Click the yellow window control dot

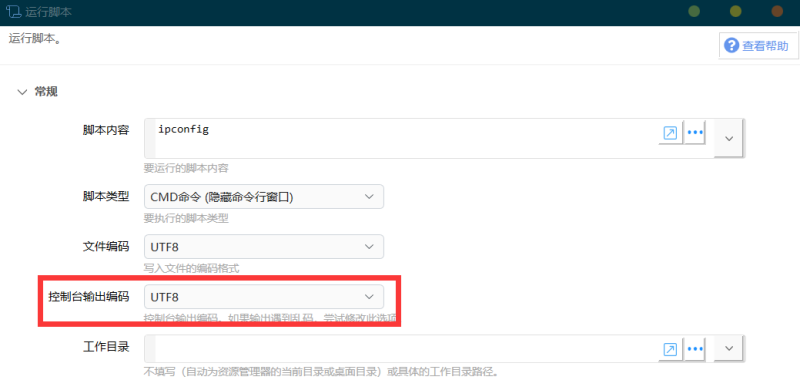(x=735, y=11)
